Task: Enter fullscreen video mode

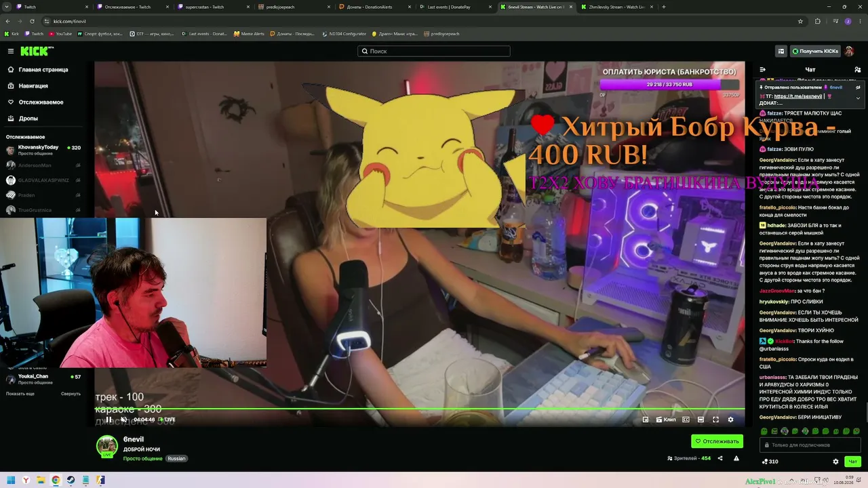Action: coord(715,420)
